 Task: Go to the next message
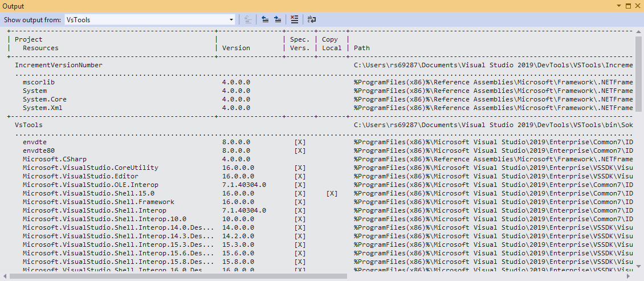[x=278, y=19]
